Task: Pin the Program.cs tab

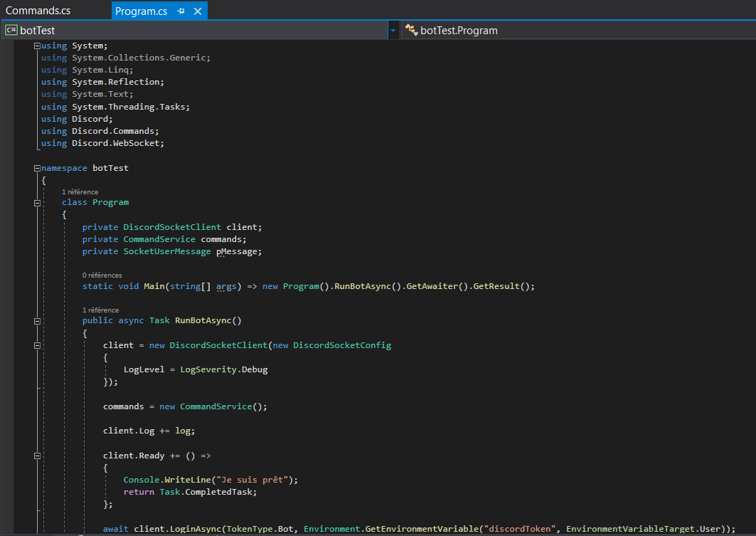Action: (181, 11)
